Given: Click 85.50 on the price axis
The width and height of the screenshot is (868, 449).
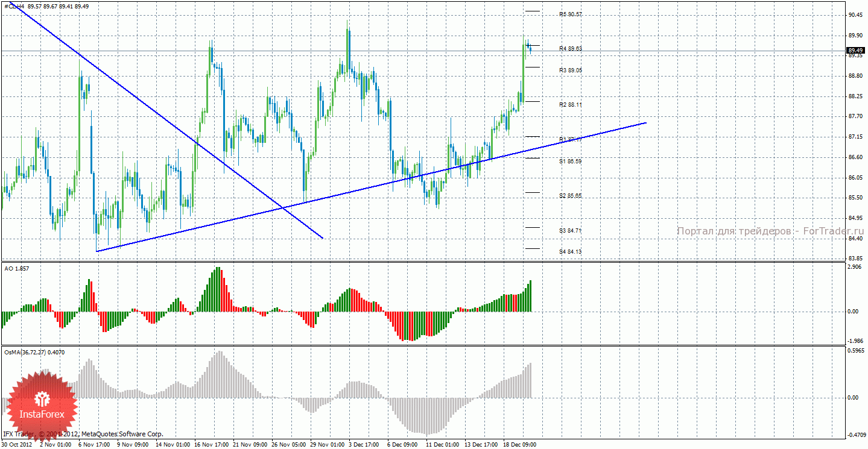Looking at the screenshot, I should click(856, 198).
